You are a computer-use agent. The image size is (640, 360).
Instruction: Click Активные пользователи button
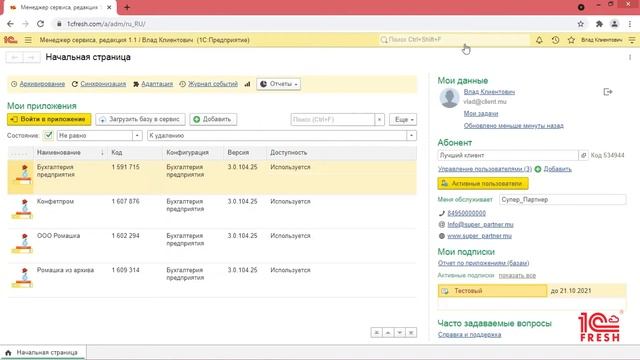tap(483, 184)
